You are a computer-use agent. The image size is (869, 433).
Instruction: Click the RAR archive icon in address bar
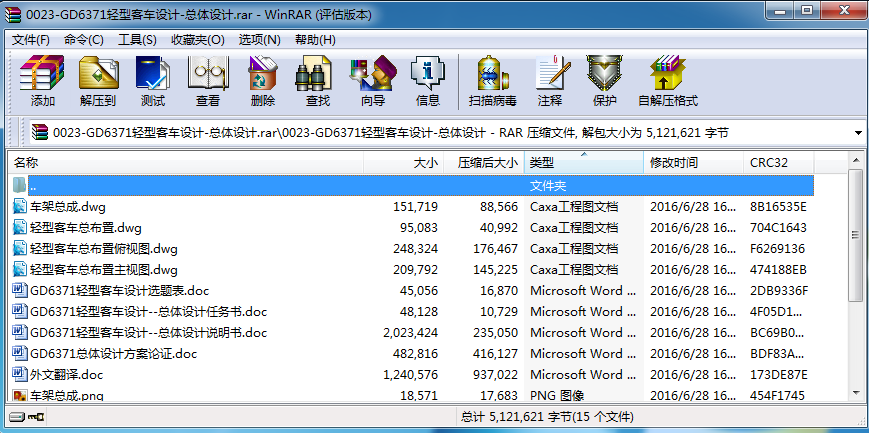click(40, 133)
